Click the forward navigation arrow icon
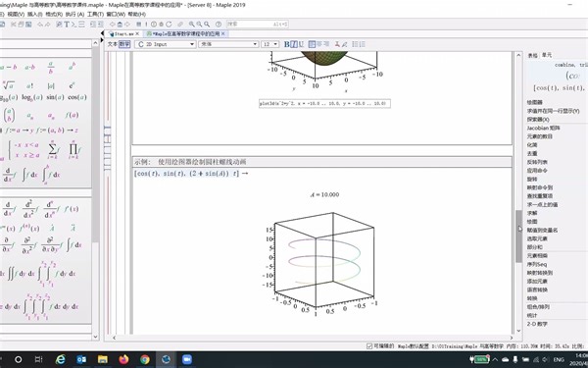Screen dimensions: 588x368 coord(127,25)
